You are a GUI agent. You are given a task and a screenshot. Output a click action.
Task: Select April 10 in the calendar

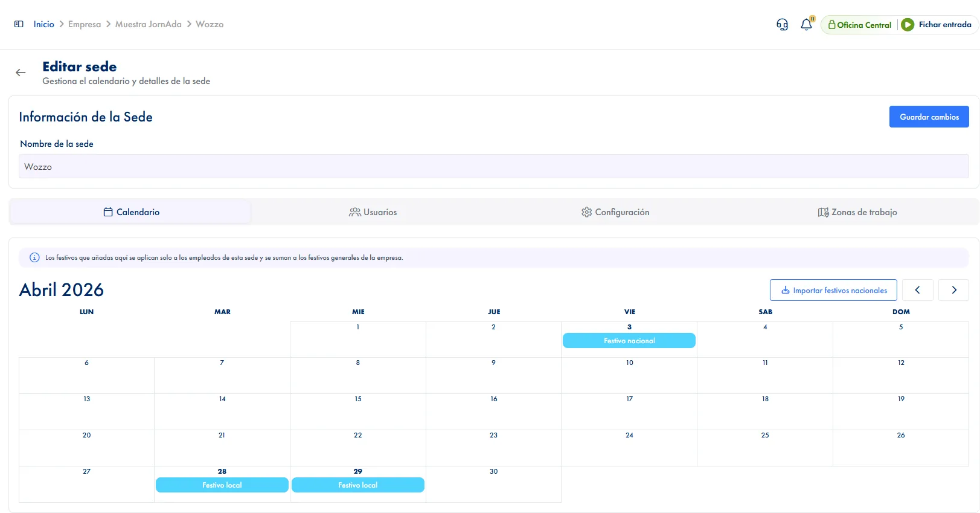click(629, 375)
